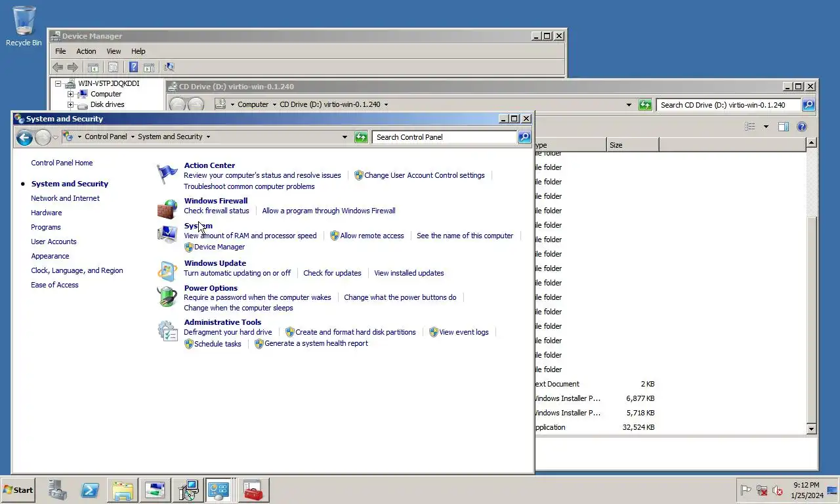Collapse WIN-V5TPJDQKDDI root node in Device Manager

coord(58,83)
